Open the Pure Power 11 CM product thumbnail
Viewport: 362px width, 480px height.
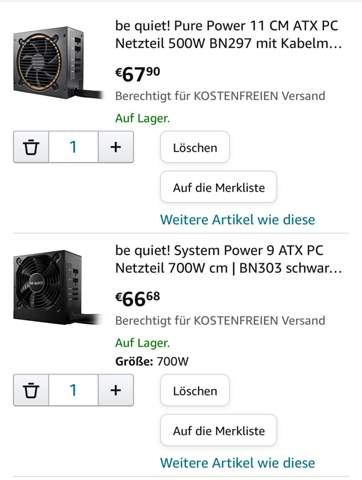click(58, 62)
